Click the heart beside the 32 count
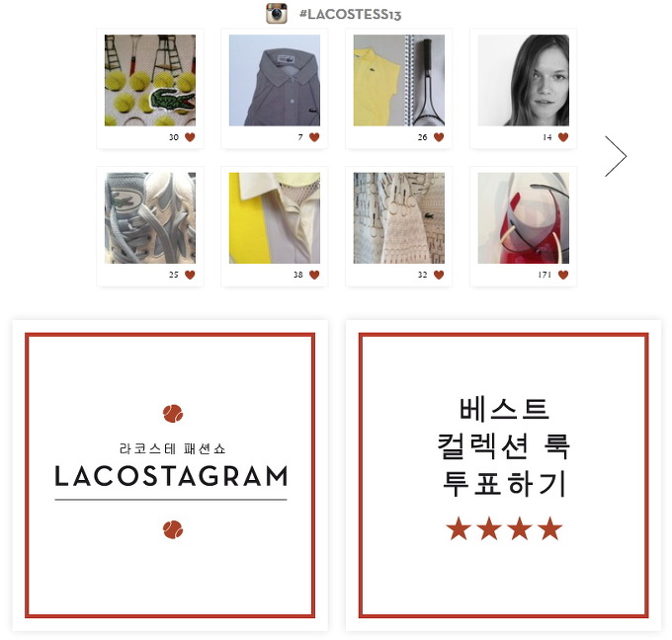The image size is (672, 640). (x=439, y=275)
